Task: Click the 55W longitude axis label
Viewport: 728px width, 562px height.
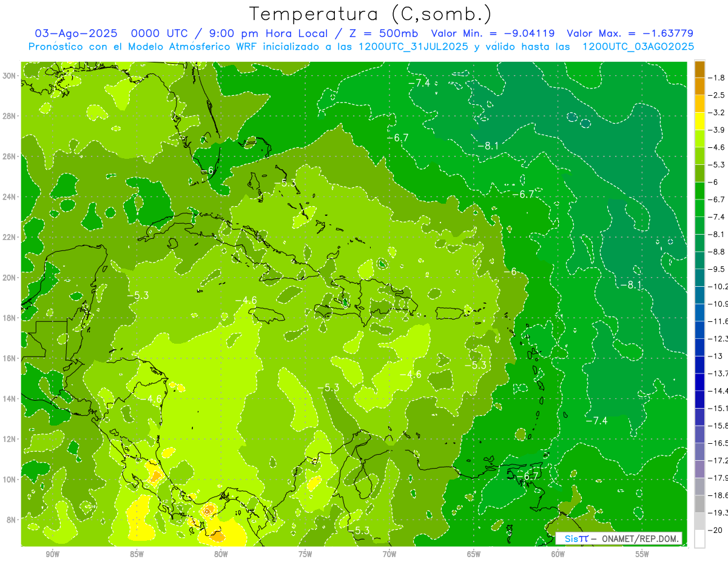Action: click(642, 554)
